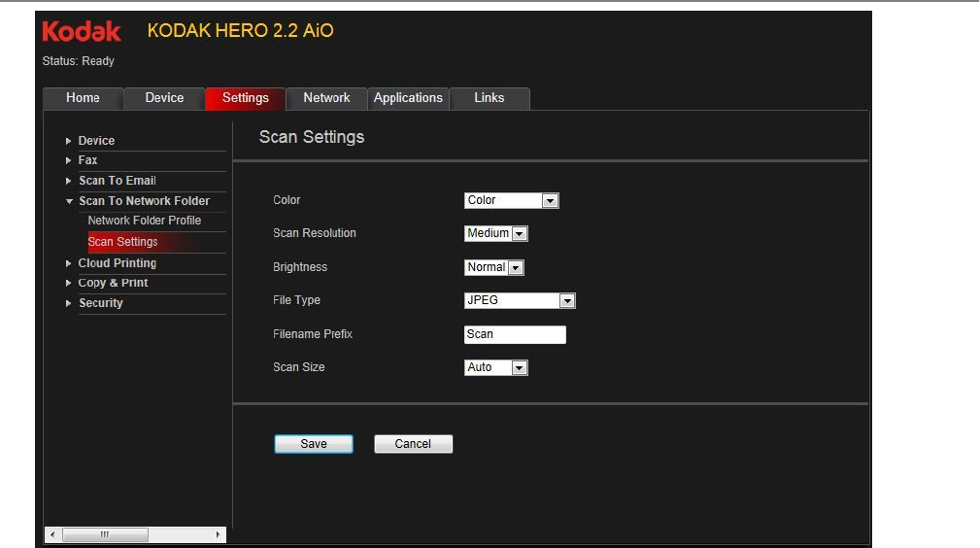Expand the Fax section arrow
Screen dimensions: 980x548
pos(68,160)
